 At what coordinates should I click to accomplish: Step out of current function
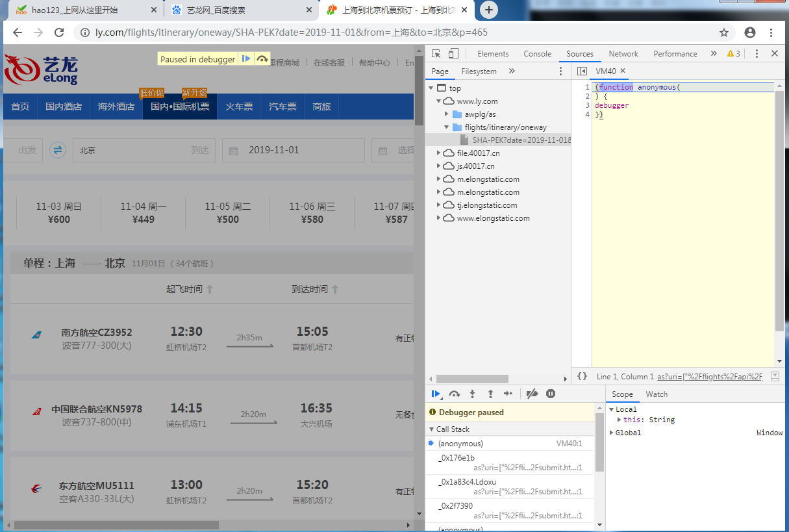[x=490, y=394]
